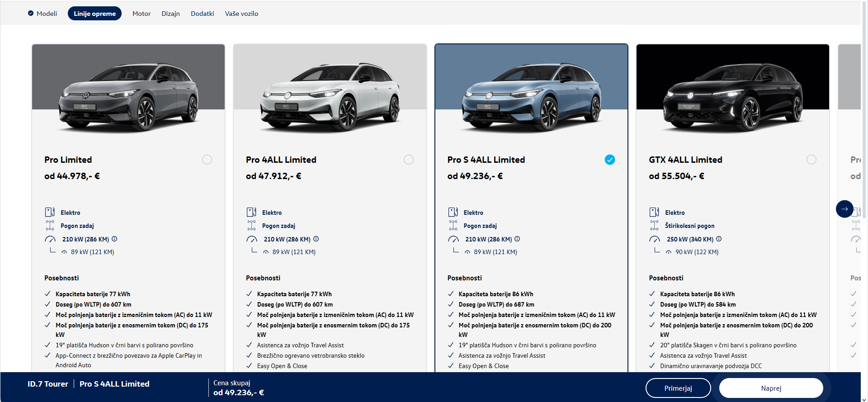The image size is (868, 402).
Task: Click the Elektro charging icon on GTX 4ALL Limited card
Action: click(654, 212)
